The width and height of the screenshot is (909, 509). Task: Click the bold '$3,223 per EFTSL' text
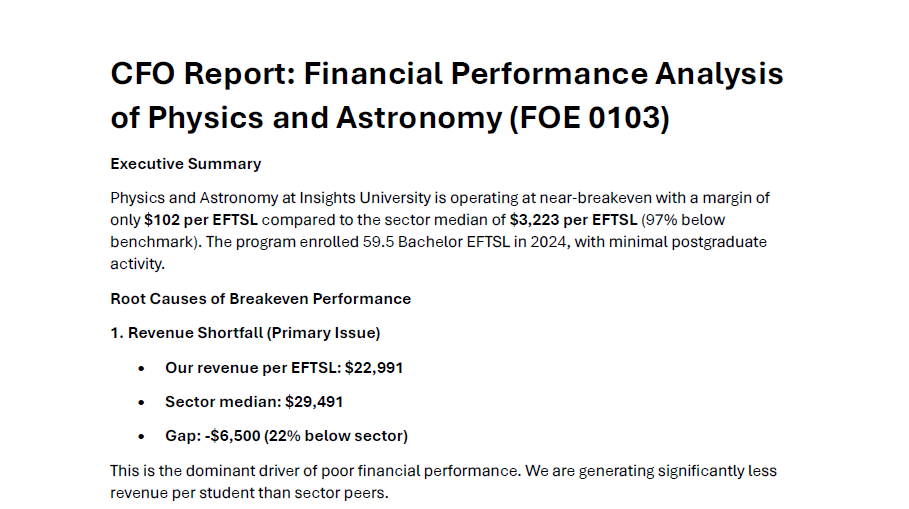573,220
